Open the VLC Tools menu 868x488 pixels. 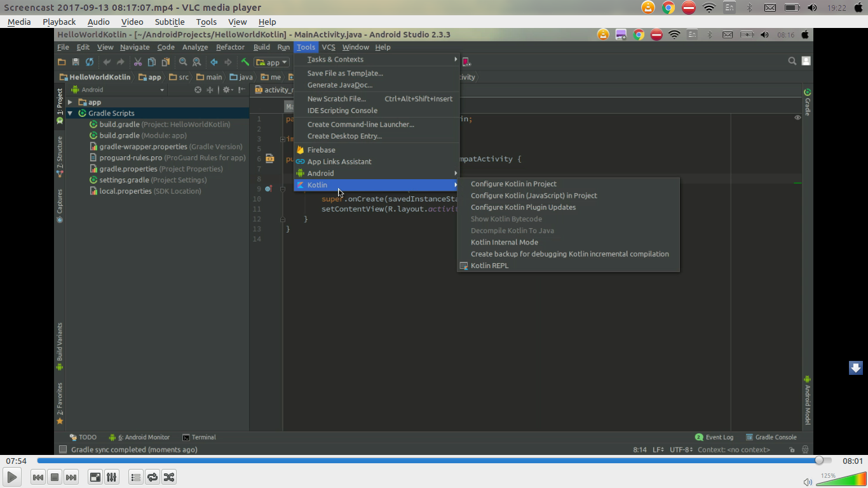pos(207,22)
